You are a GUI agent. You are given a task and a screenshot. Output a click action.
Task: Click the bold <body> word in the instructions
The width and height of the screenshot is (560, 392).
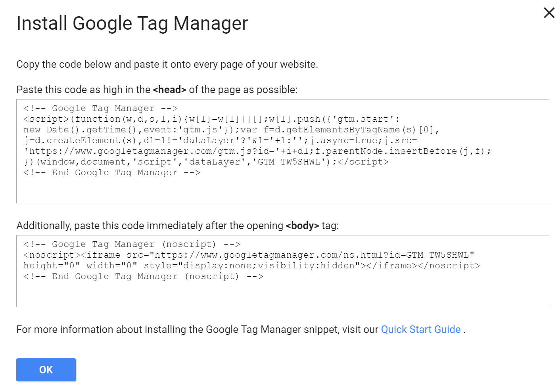point(302,226)
